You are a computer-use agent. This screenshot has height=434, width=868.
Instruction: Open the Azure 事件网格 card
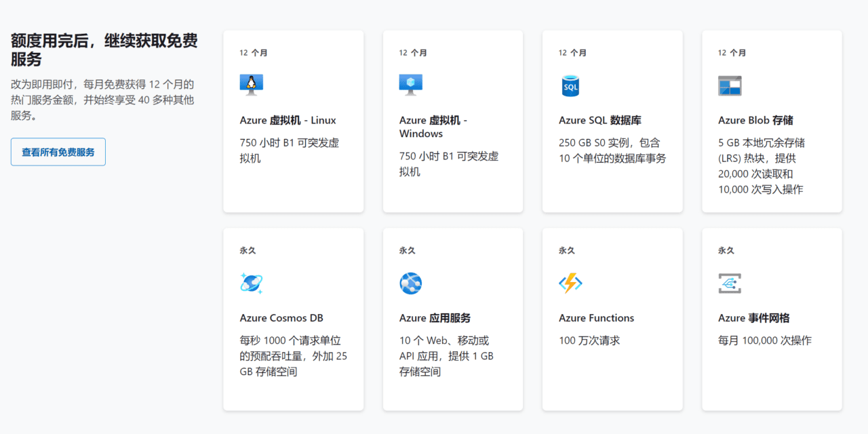tap(772, 319)
